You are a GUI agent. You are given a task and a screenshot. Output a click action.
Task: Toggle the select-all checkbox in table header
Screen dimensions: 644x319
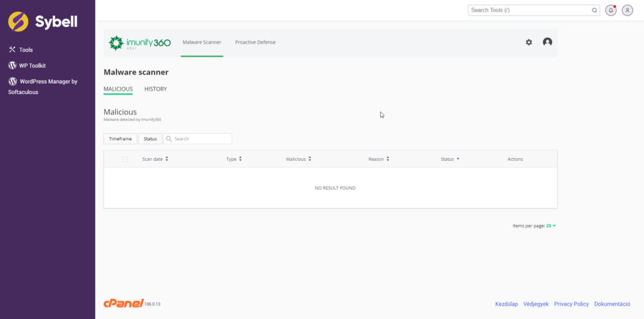[124, 159]
